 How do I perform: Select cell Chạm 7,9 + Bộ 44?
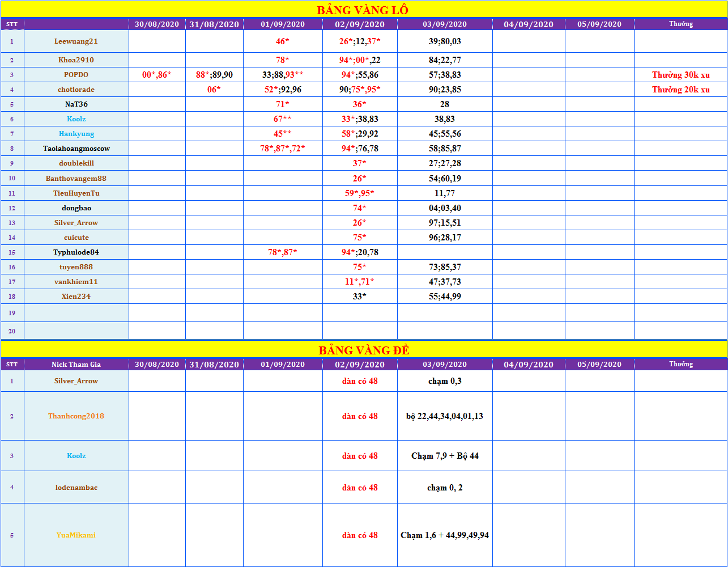tap(445, 456)
